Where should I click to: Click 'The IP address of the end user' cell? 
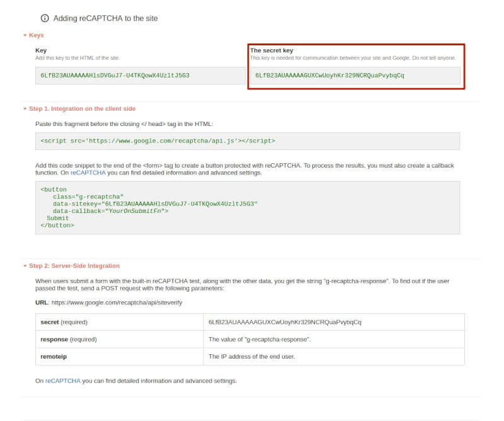pyautogui.click(x=334, y=356)
